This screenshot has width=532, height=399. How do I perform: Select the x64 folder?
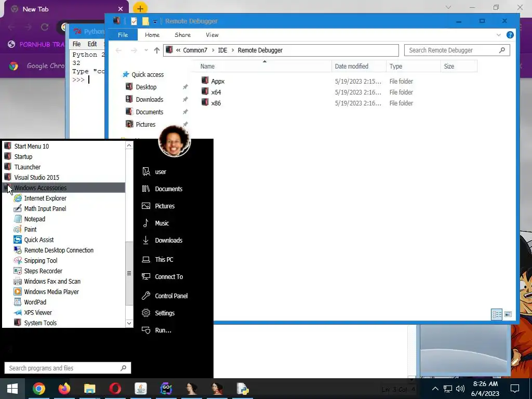216,92
